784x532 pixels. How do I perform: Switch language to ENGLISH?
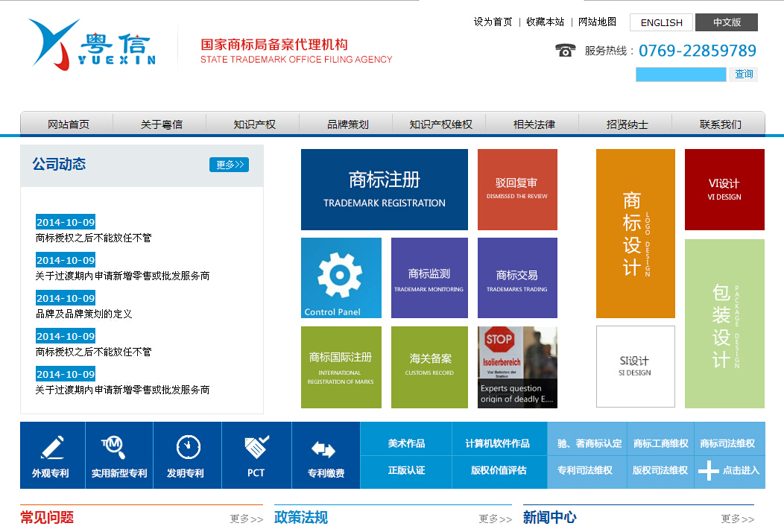661,22
